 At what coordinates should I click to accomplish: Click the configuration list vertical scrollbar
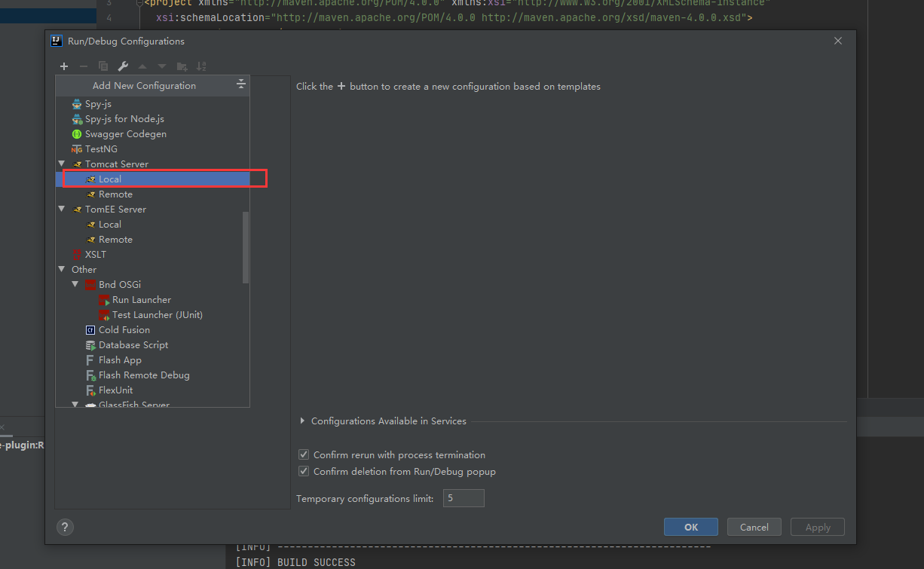coord(246,247)
